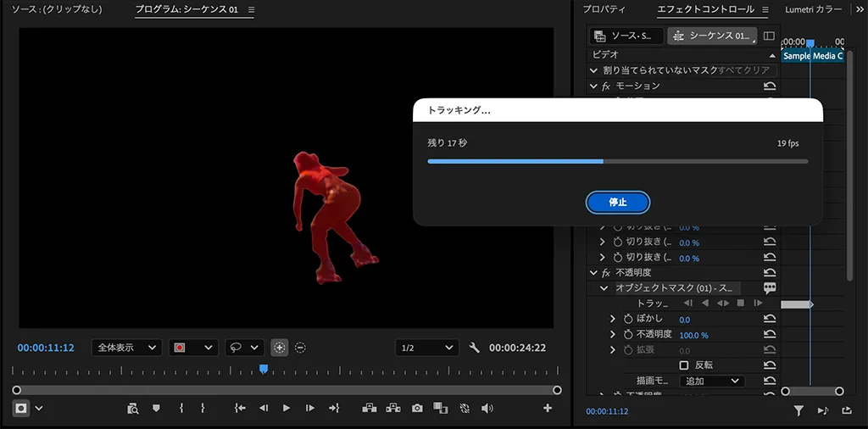Image resolution: width=868 pixels, height=429 pixels.
Task: Reset the ぼかし (feather) parameter
Action: (x=770, y=319)
